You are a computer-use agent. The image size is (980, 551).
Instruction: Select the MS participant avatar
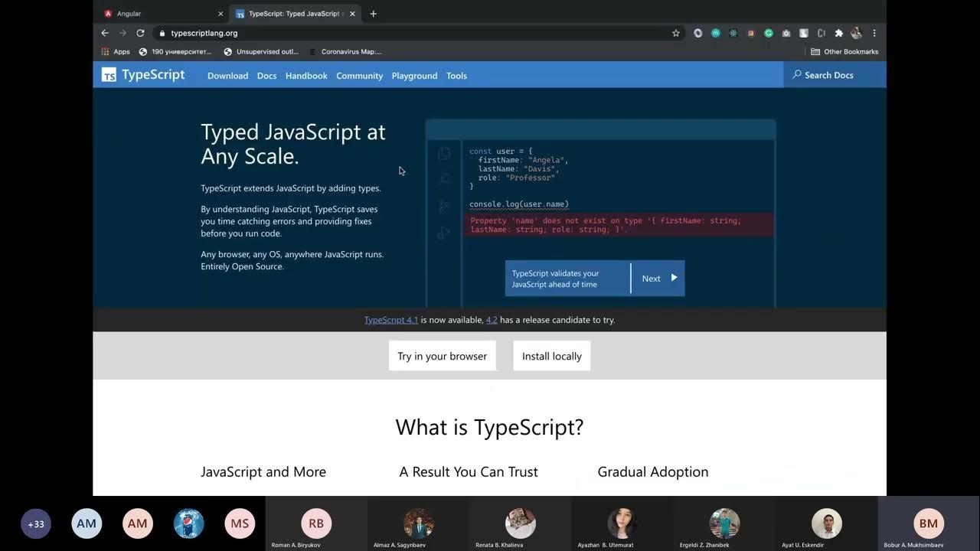pos(240,523)
